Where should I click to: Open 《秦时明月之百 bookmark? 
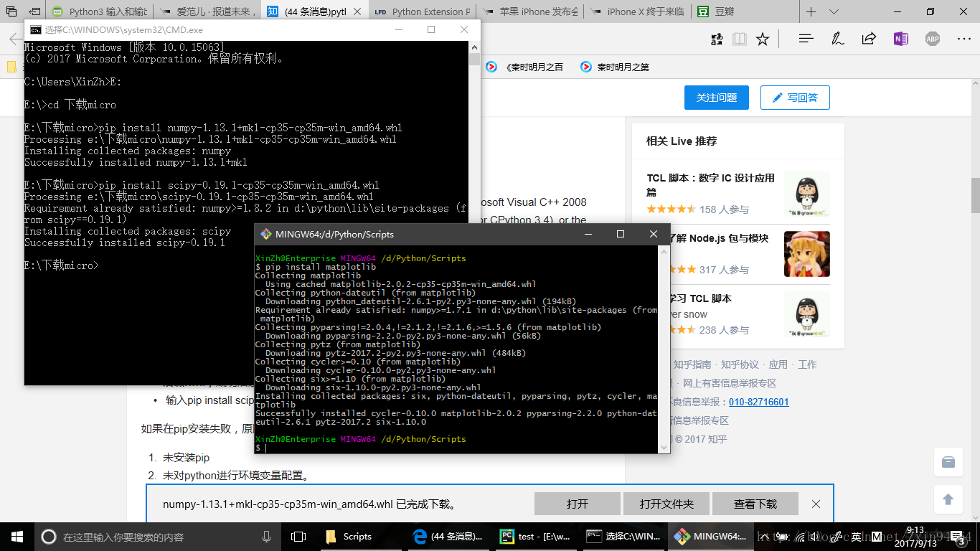[x=525, y=67]
